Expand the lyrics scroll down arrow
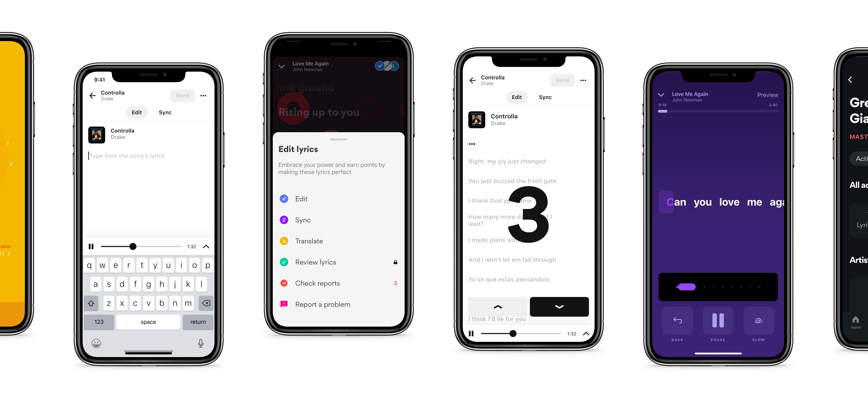 tap(559, 306)
